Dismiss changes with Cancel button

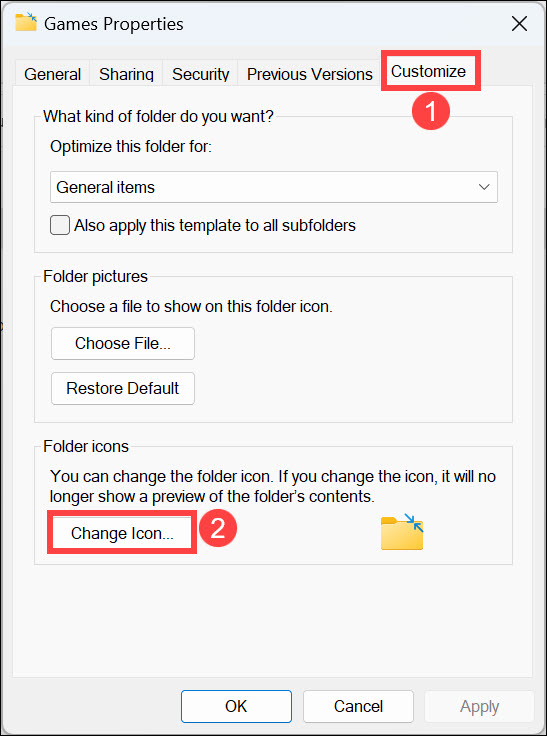tap(358, 706)
